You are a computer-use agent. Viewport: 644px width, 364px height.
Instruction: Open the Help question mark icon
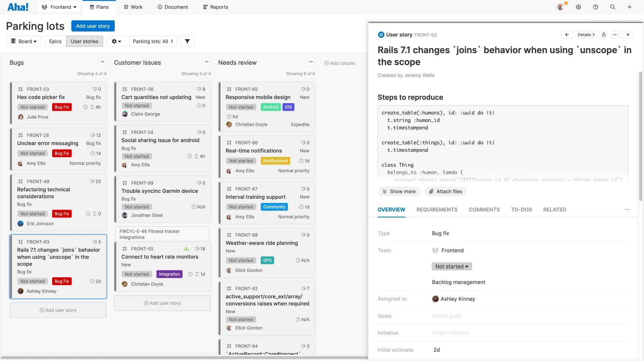point(595,7)
